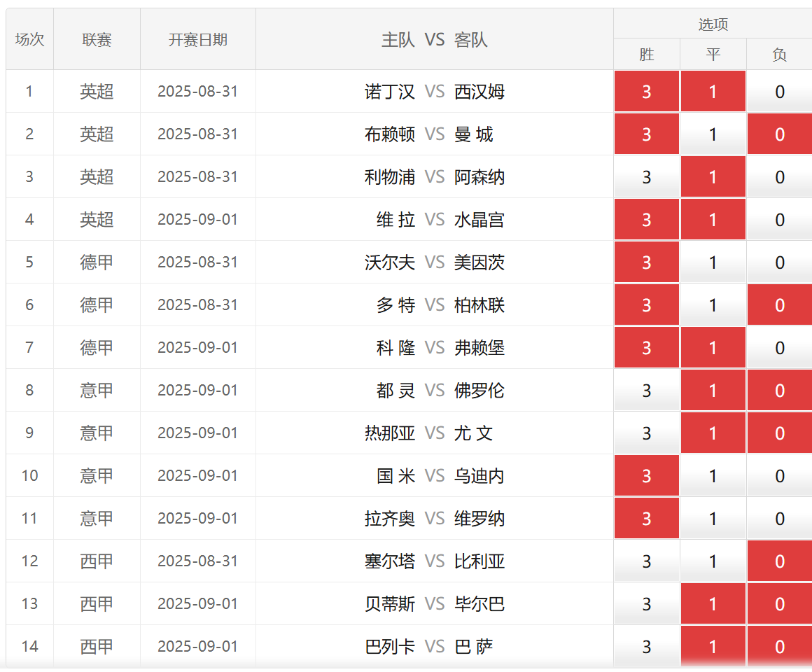Deselect draw (1) for 巴列卡 VS 巴萨
Screen dimensions: 812x672
(713, 647)
